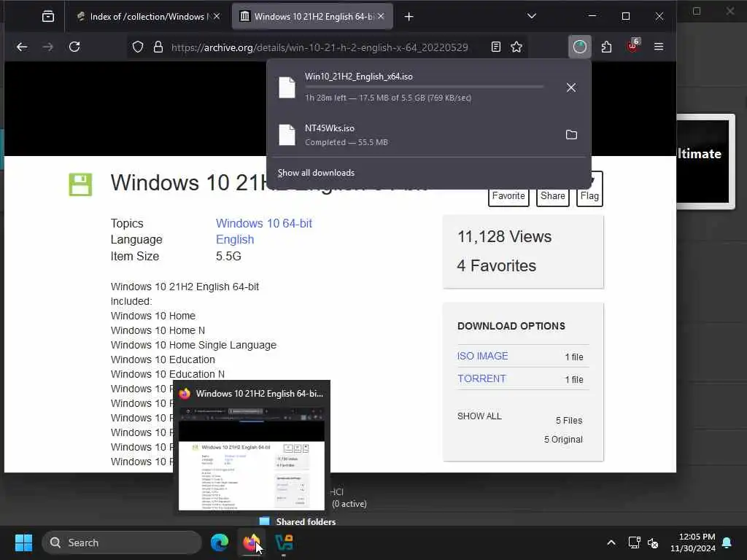747x560 pixels.
Task: Open the notifications bell in tray
Action: click(727, 542)
